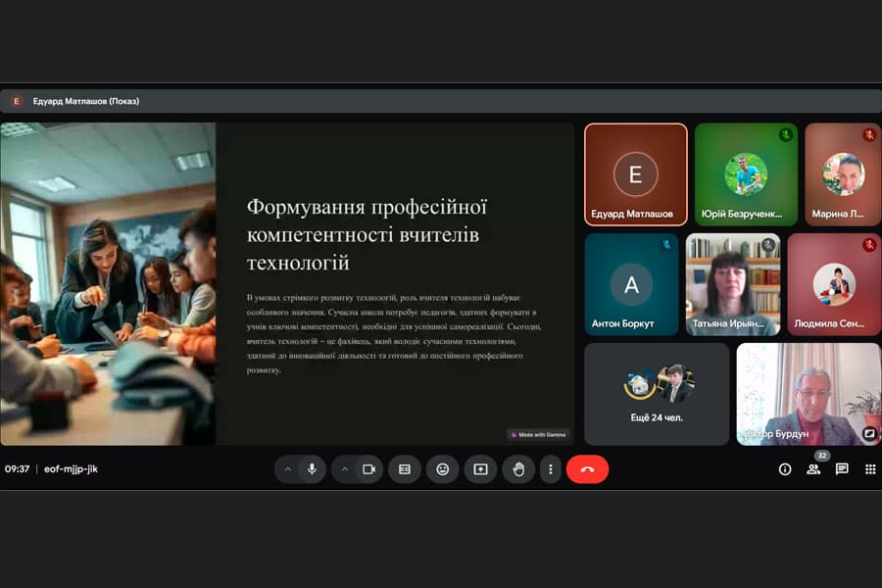Turn on closed captions
882x588 pixels.
tap(405, 469)
